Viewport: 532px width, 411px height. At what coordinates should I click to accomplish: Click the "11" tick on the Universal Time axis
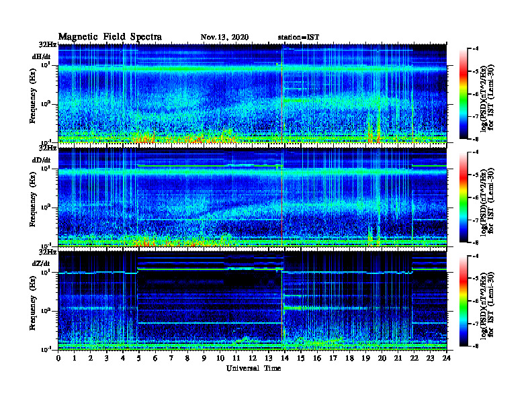[x=236, y=358]
